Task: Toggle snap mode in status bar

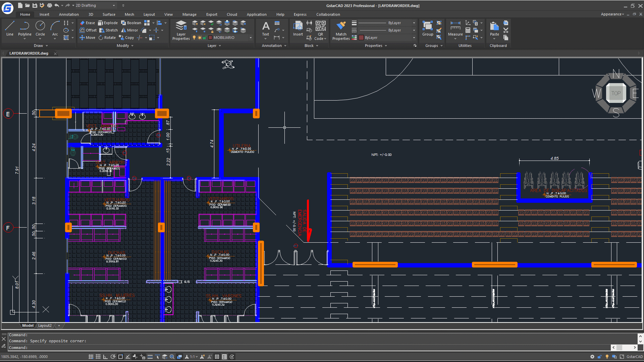Action: (91, 357)
